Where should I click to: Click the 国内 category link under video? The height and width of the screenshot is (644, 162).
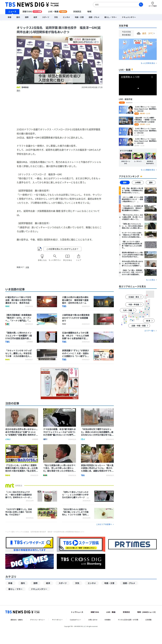click(x=18, y=91)
